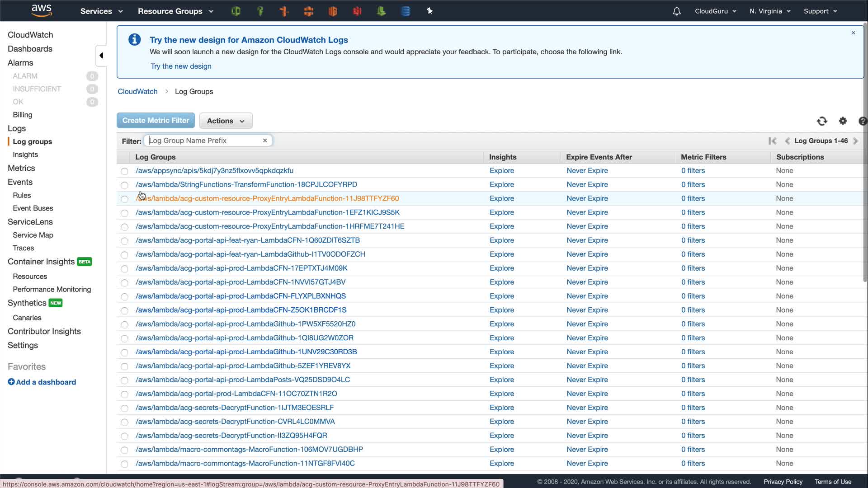The image size is (868, 488).
Task: Open the gear column settings
Action: pyautogui.click(x=843, y=121)
